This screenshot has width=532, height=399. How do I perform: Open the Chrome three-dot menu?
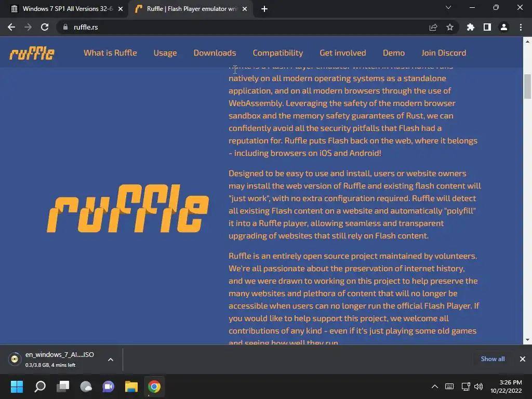coord(521,27)
